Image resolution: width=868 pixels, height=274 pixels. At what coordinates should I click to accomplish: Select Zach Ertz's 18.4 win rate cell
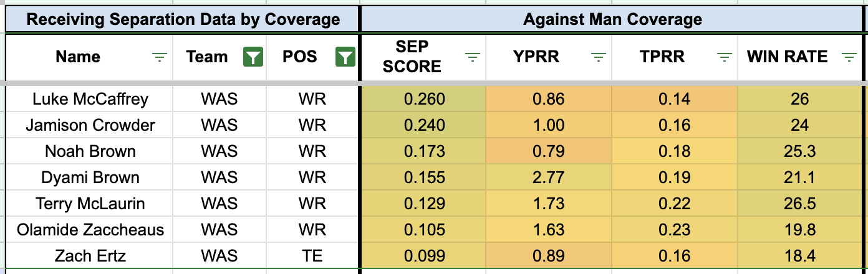click(x=799, y=256)
